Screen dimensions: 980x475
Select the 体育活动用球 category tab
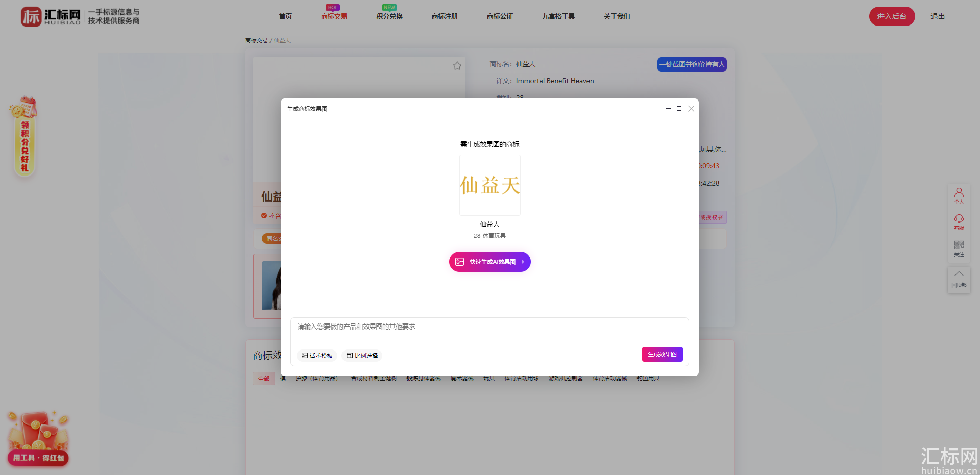[x=522, y=379]
